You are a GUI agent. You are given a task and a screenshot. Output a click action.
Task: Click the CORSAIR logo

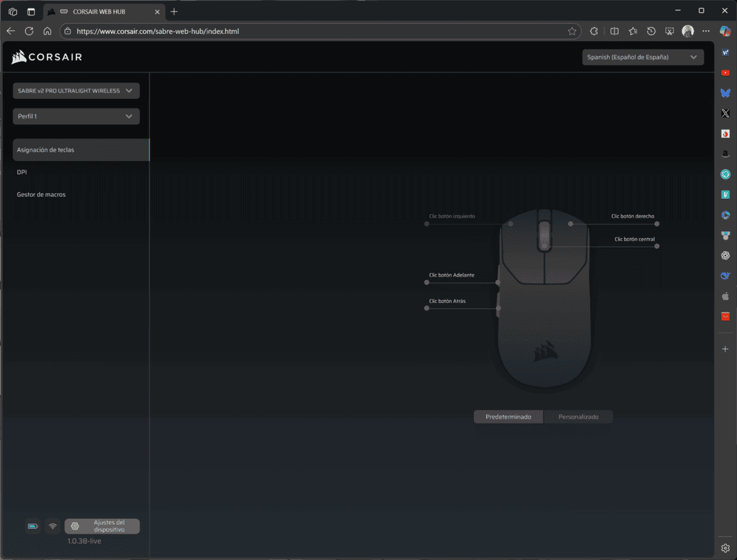tap(47, 57)
